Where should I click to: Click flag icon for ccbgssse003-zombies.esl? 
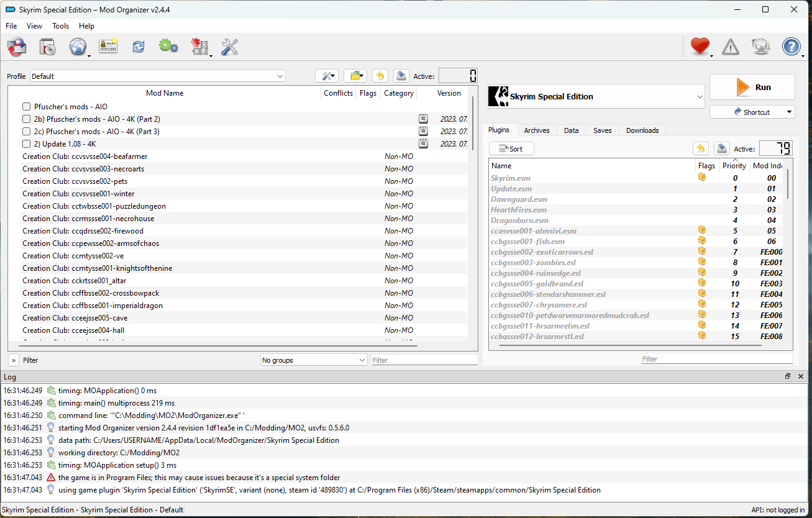[702, 262]
